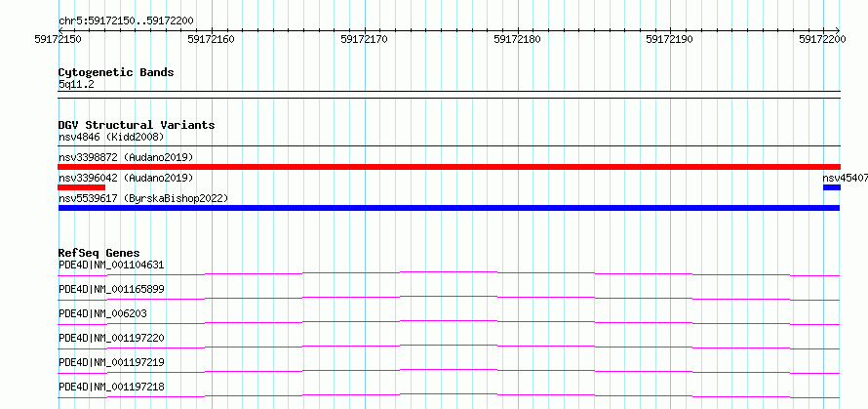The height and width of the screenshot is (409, 868).
Task: Open variant nsv3396042 (Audano2019) label
Action: click(x=126, y=178)
